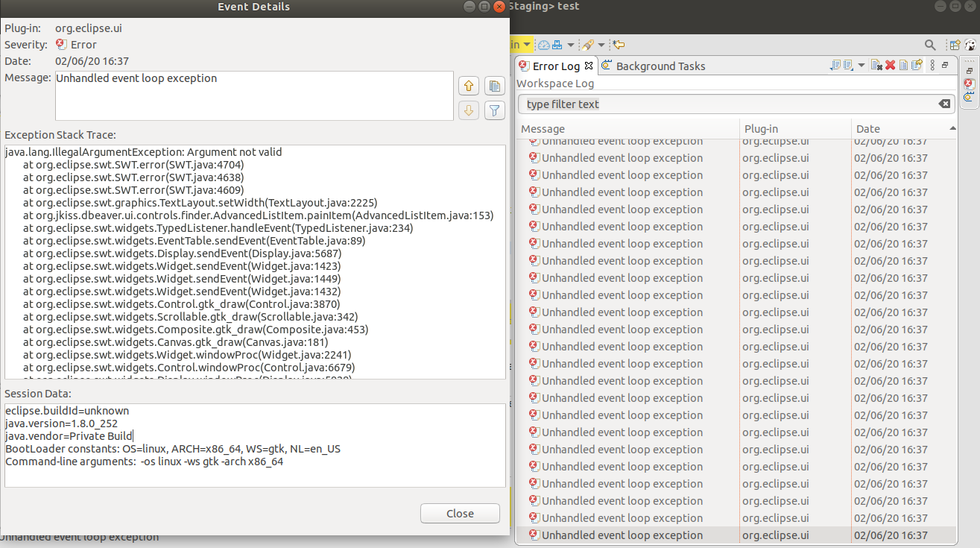Click the network diagram toolbar icon

click(557, 45)
